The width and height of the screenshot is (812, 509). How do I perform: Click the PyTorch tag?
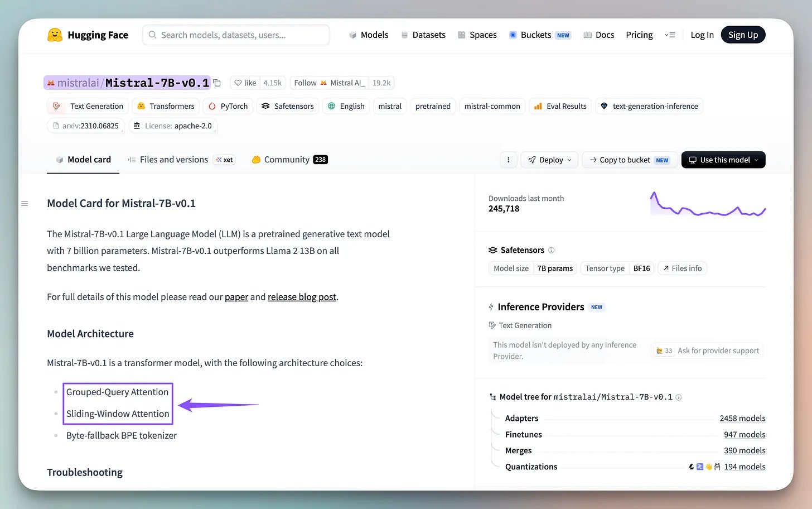pos(228,106)
